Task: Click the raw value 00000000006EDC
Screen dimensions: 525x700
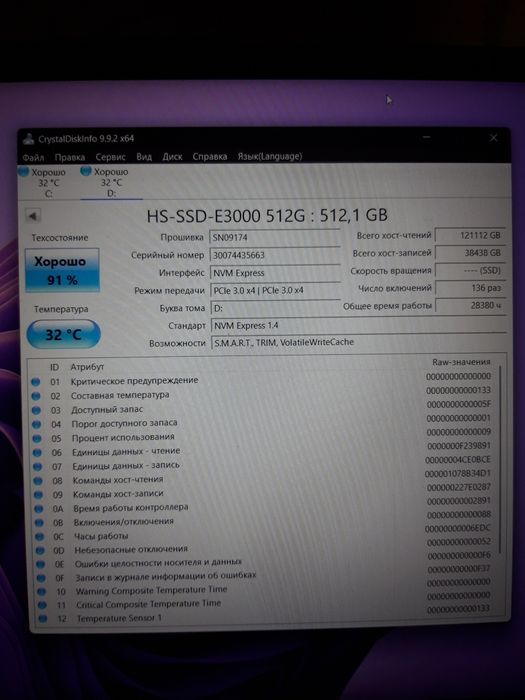Action: pyautogui.click(x=458, y=528)
